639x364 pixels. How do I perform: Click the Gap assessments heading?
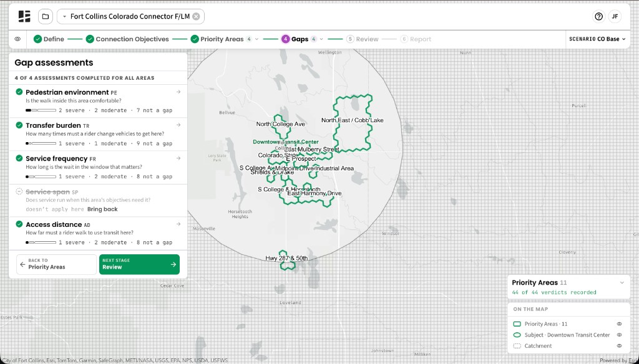coord(54,63)
